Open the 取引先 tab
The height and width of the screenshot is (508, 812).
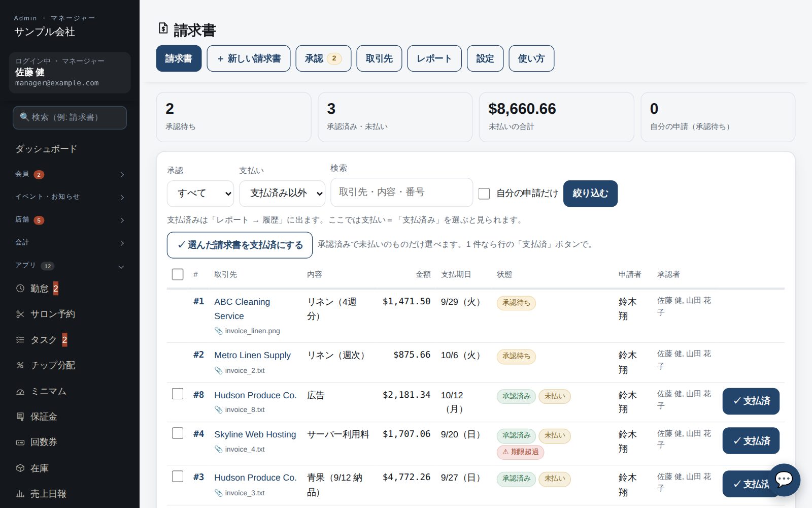coord(379,58)
